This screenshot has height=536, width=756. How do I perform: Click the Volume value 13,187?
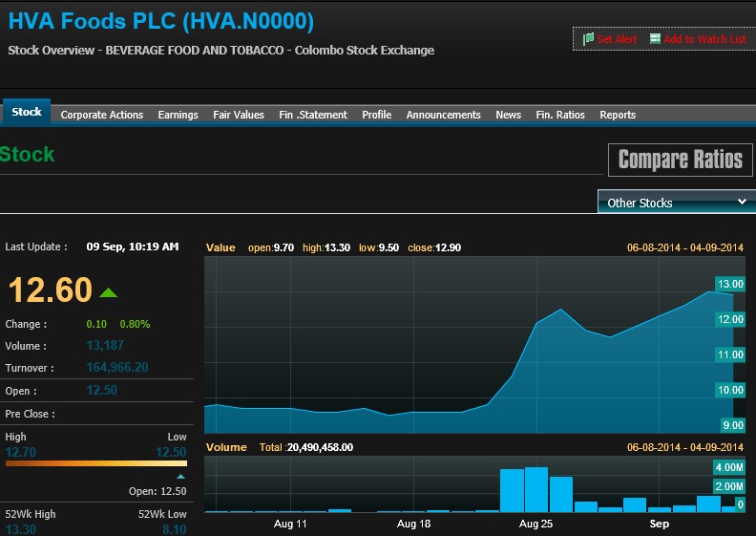[x=105, y=346]
